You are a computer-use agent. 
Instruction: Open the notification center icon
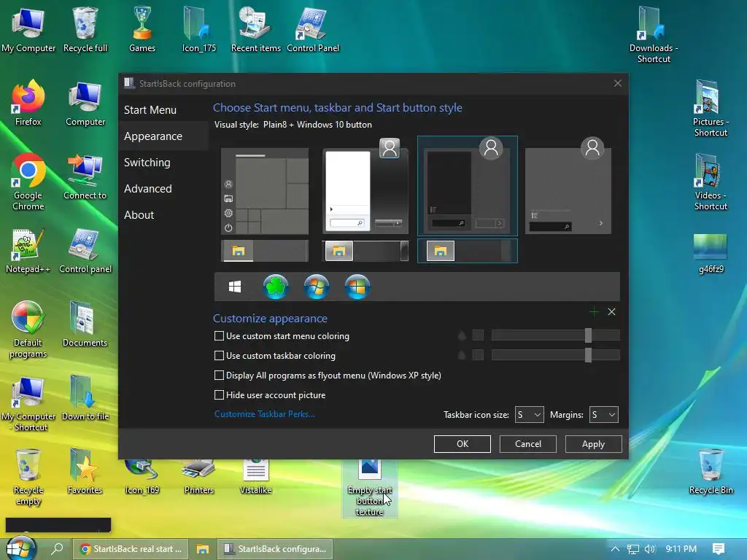tap(719, 549)
